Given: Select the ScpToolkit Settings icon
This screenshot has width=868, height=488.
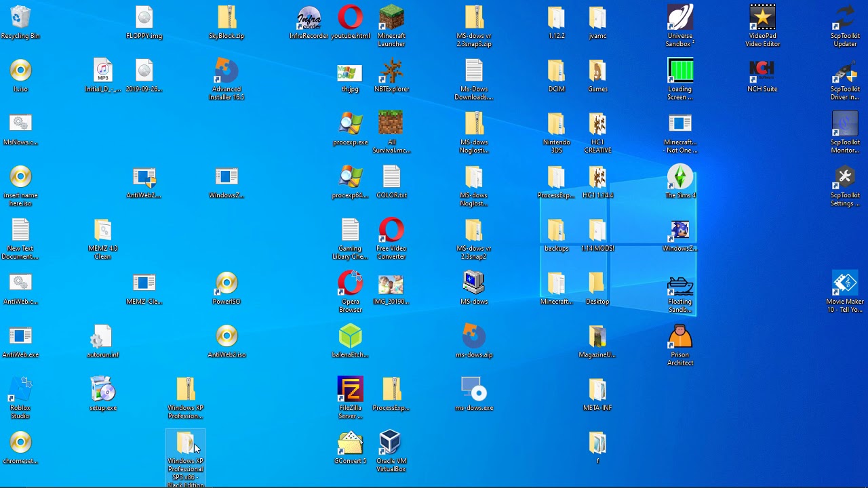Looking at the screenshot, I should click(x=845, y=177).
